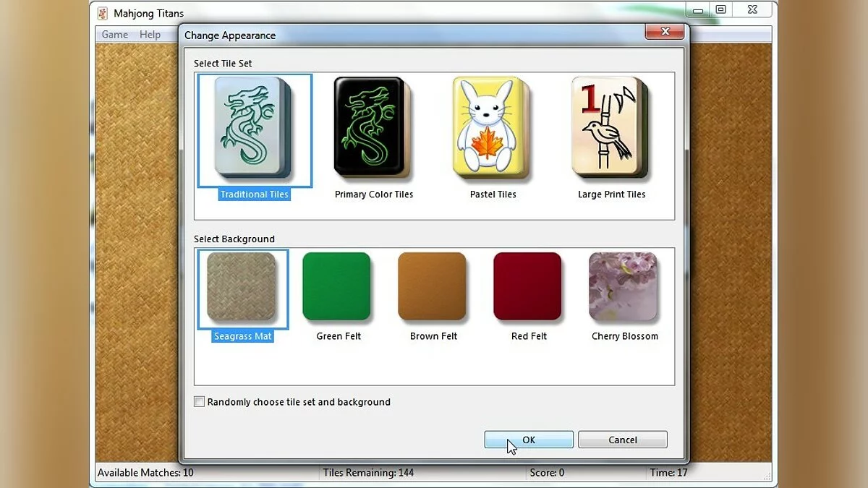This screenshot has width=868, height=488.
Task: Maximize the Mahjong Titans window
Action: (x=720, y=10)
